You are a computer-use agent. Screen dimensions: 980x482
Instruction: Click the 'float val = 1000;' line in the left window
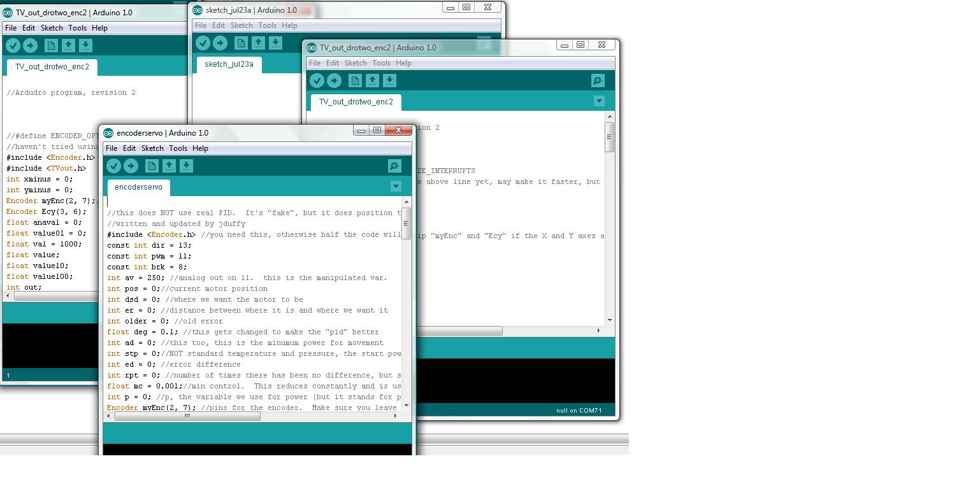click(x=44, y=245)
